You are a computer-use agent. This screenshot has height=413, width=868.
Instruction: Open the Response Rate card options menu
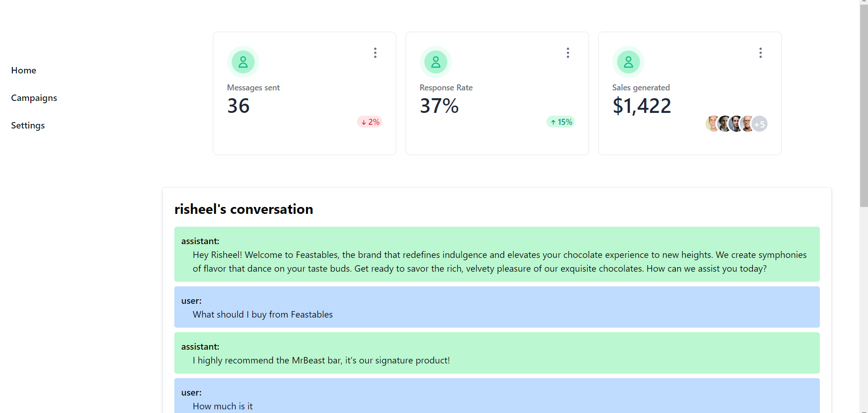pyautogui.click(x=568, y=53)
